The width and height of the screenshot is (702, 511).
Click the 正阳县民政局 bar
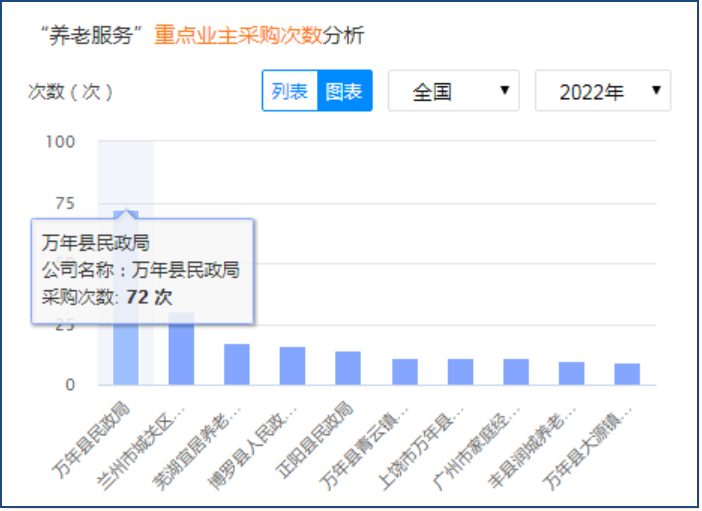click(348, 368)
